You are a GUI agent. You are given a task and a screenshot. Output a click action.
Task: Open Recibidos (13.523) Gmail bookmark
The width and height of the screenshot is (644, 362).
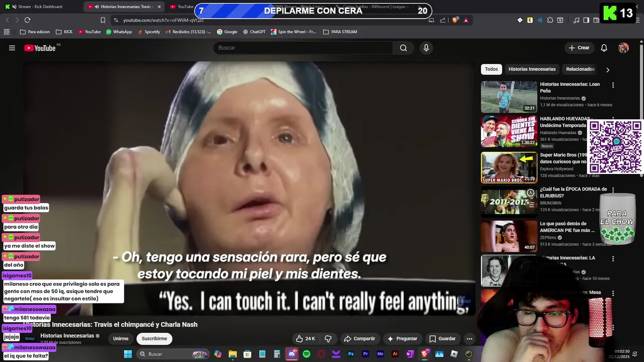[x=188, y=32]
